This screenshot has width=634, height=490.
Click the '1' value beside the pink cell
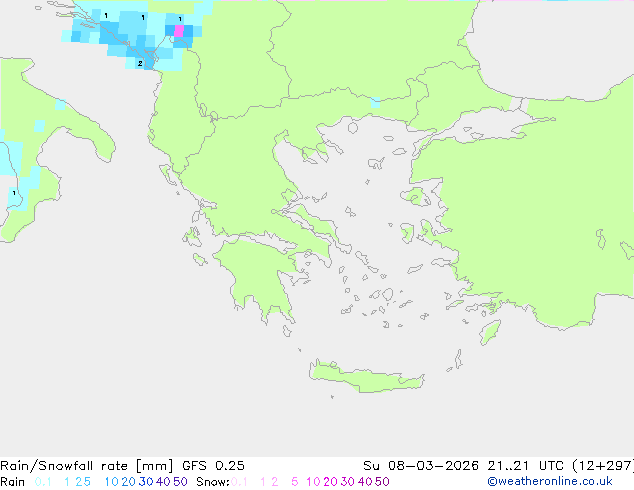coord(180,19)
